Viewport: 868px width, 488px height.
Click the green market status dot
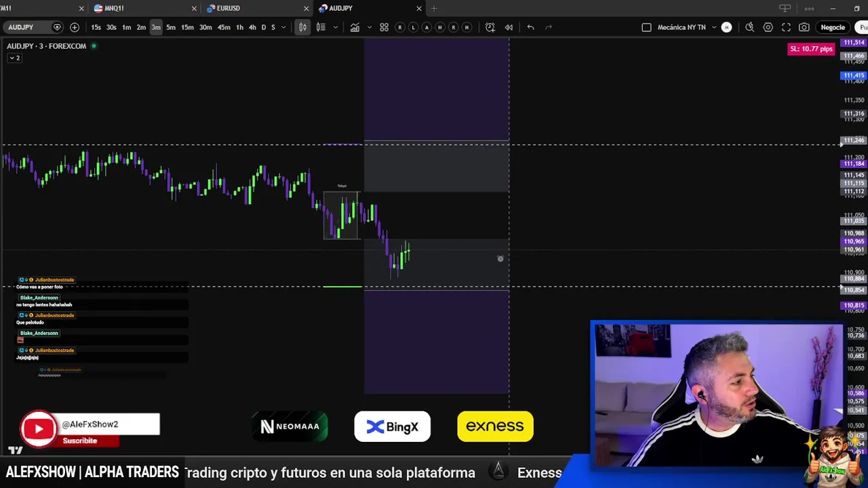tap(94, 46)
